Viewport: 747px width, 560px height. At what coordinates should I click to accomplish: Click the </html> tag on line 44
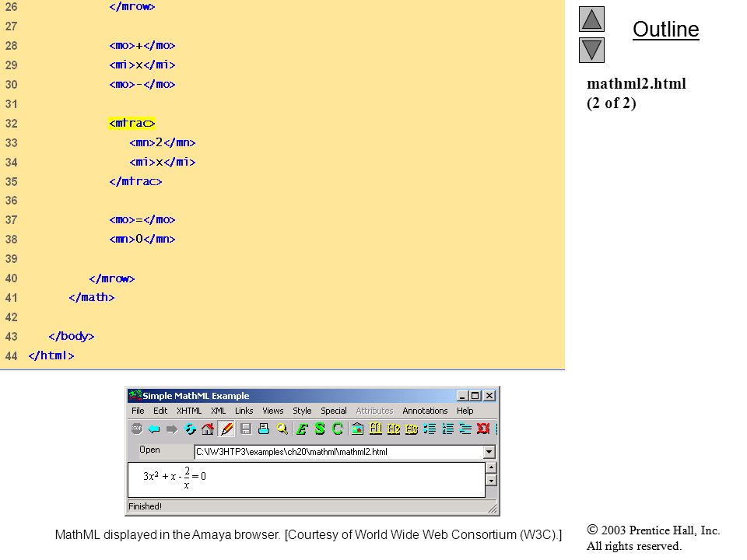pos(51,355)
